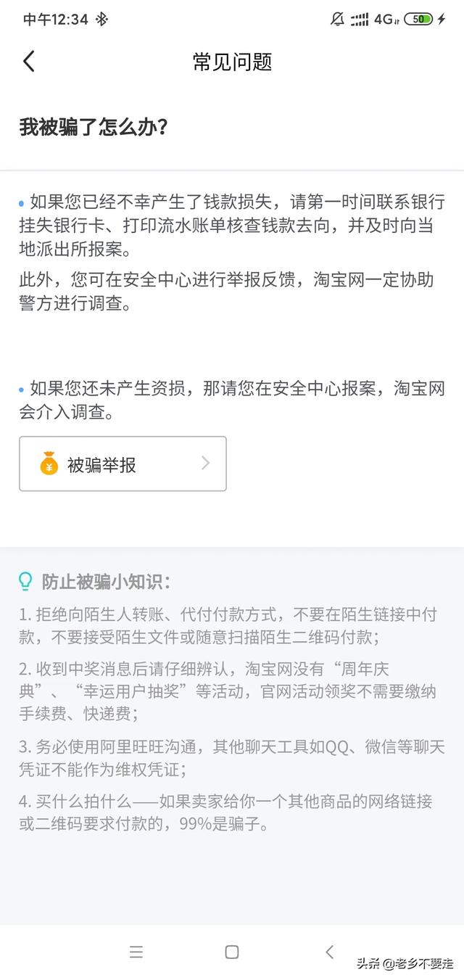Tap tip 1 about refusing stranger transfers
464x980 pixels.
228,625
